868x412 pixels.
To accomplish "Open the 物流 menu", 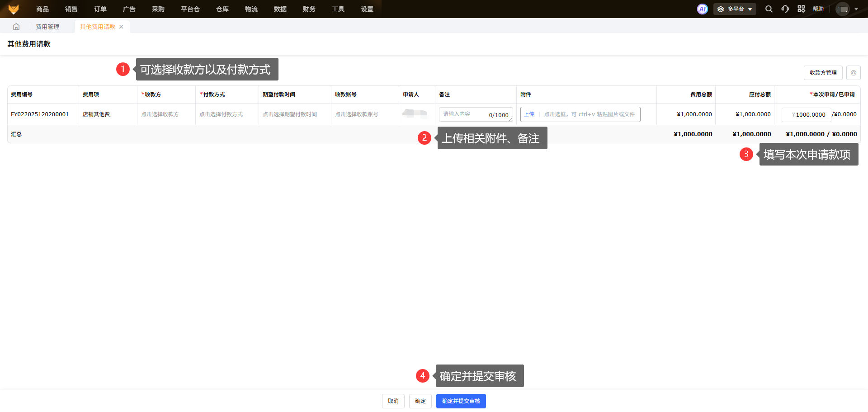I will 251,9.
